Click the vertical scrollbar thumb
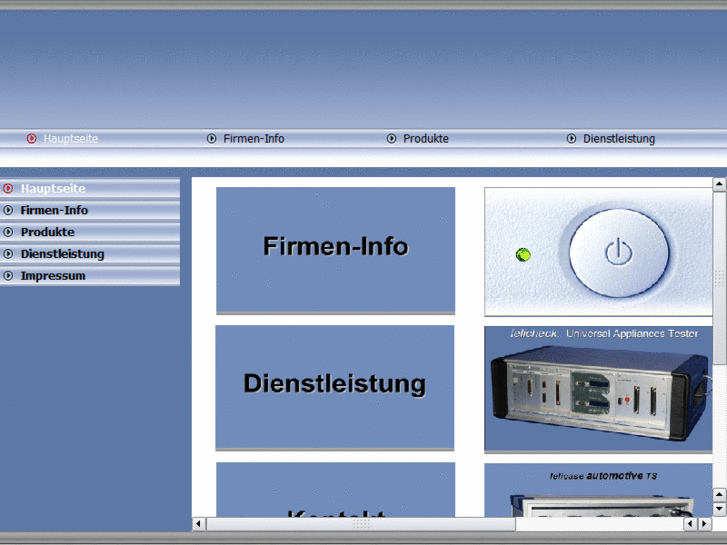The image size is (727, 545). coord(719,278)
